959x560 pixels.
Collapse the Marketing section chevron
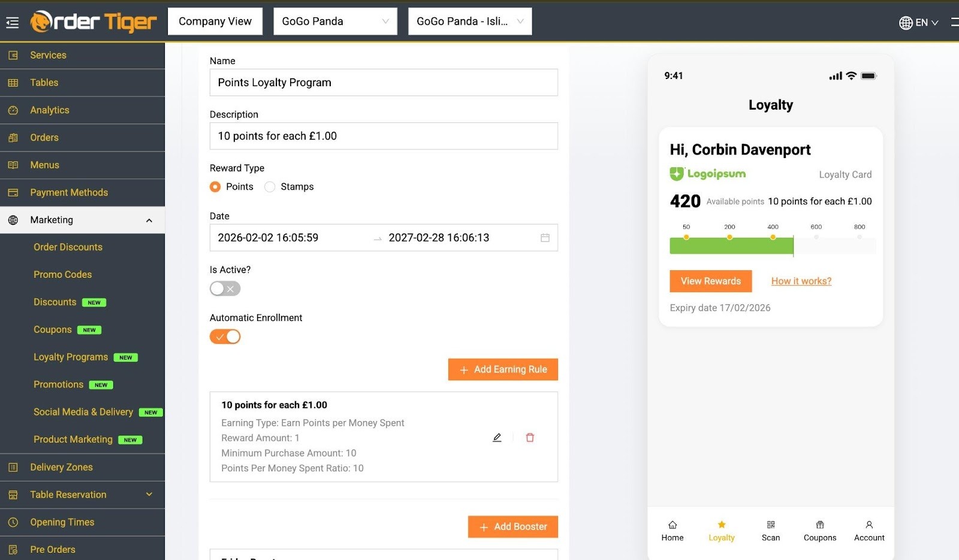pos(149,220)
